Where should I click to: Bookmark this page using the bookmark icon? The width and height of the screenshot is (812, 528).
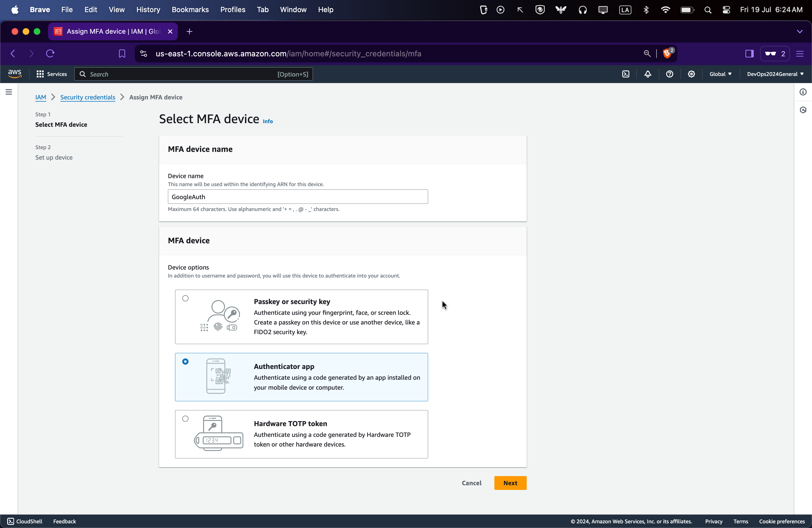[122, 54]
